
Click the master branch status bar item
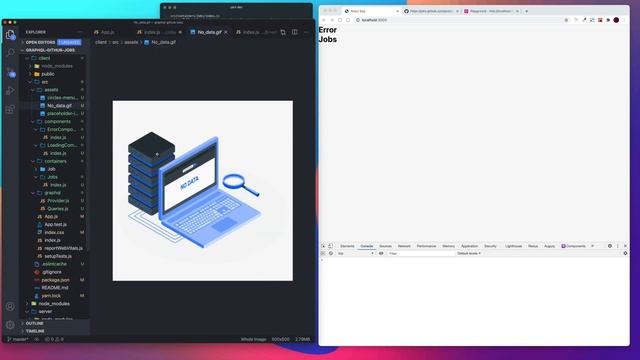point(18,339)
